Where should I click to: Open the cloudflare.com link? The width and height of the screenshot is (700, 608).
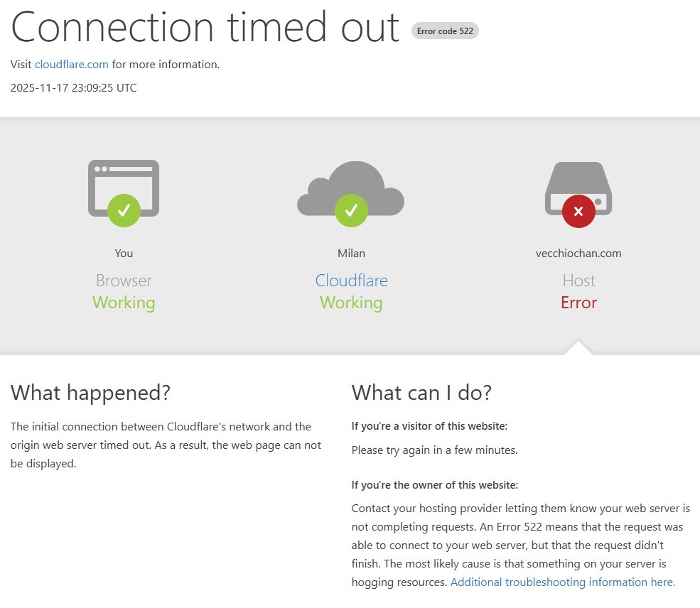click(x=72, y=65)
